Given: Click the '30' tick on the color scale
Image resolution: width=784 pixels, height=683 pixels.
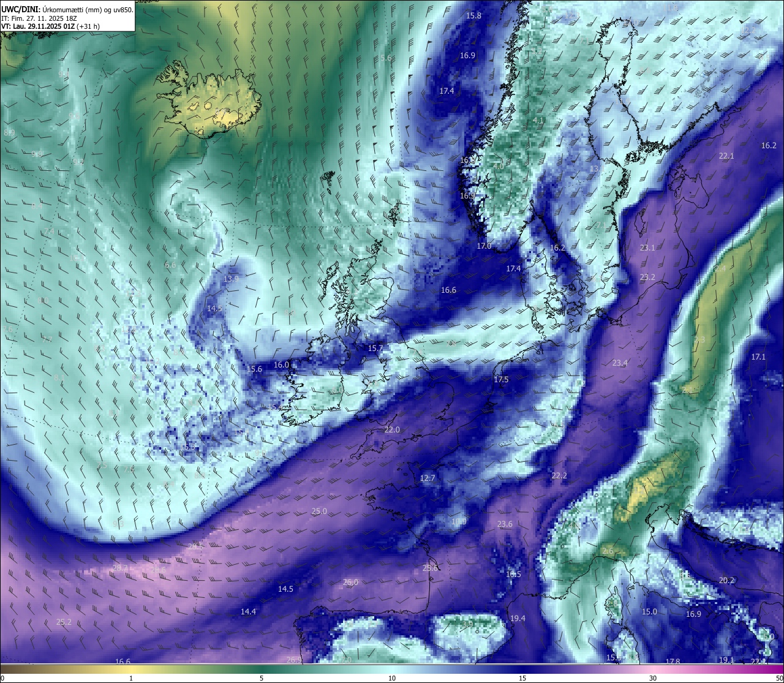Looking at the screenshot, I should tap(653, 678).
